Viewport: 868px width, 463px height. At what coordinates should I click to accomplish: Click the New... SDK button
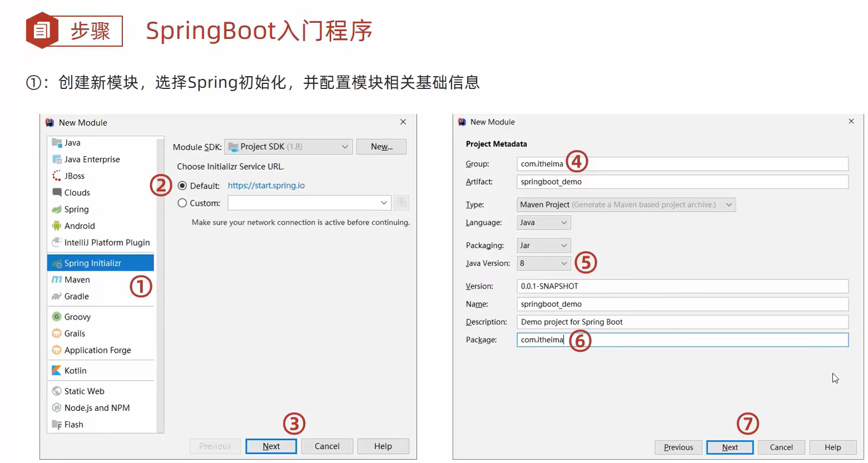point(381,147)
